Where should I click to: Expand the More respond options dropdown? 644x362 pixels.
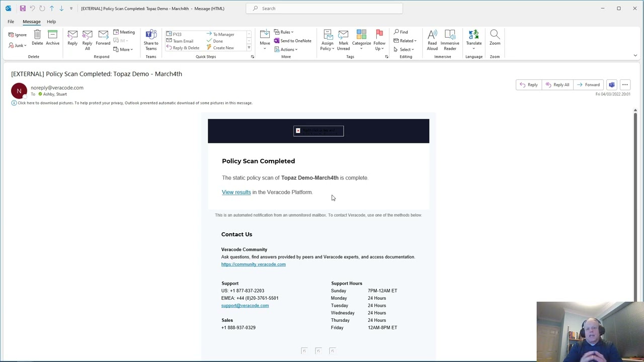click(123, 49)
